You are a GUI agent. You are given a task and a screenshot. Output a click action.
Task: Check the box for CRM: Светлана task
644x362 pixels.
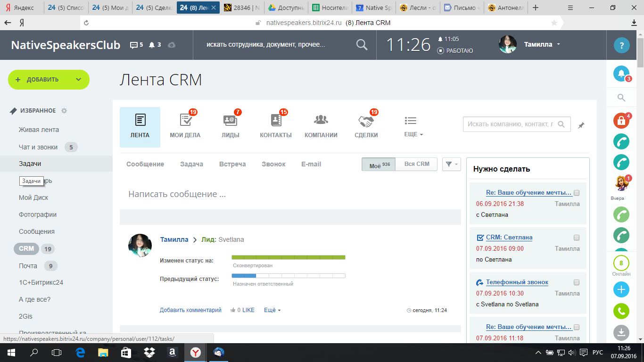coord(577,238)
